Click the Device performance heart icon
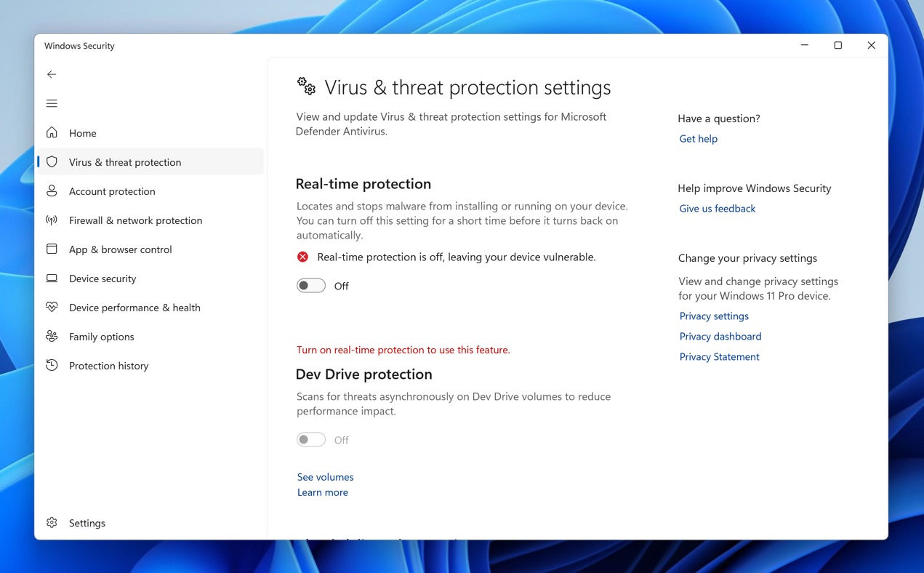Viewport: 924px width, 573px height. click(52, 307)
